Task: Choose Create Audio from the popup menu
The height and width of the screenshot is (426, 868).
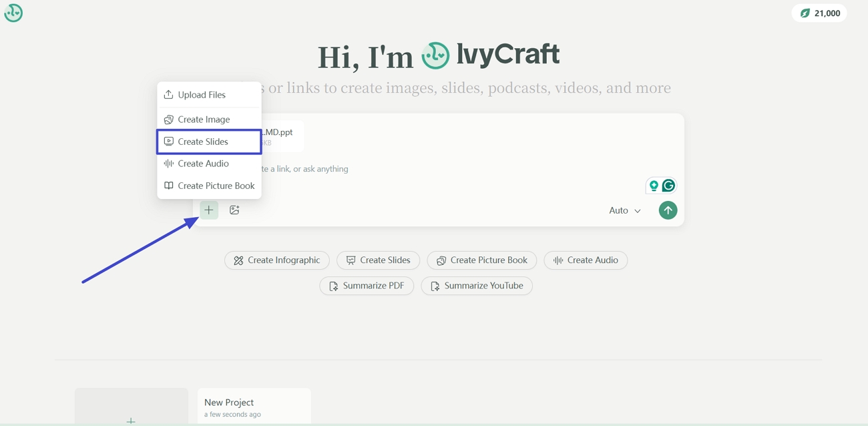Action: pos(209,164)
